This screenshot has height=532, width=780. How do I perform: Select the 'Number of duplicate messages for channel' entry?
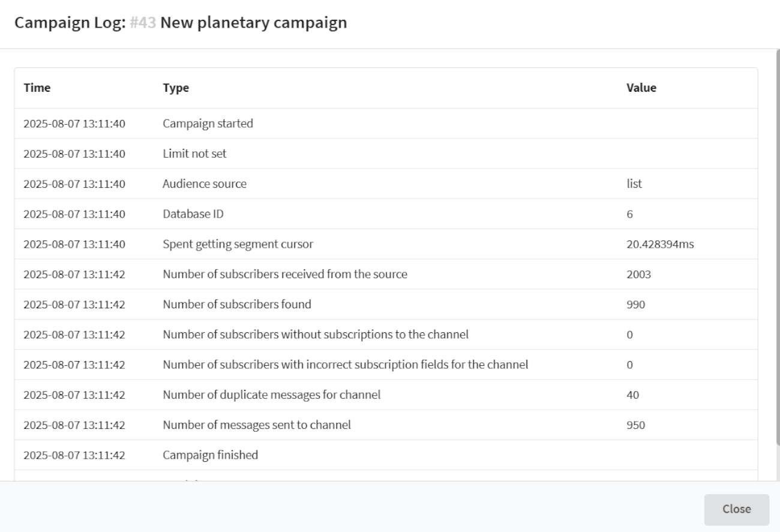(271, 395)
